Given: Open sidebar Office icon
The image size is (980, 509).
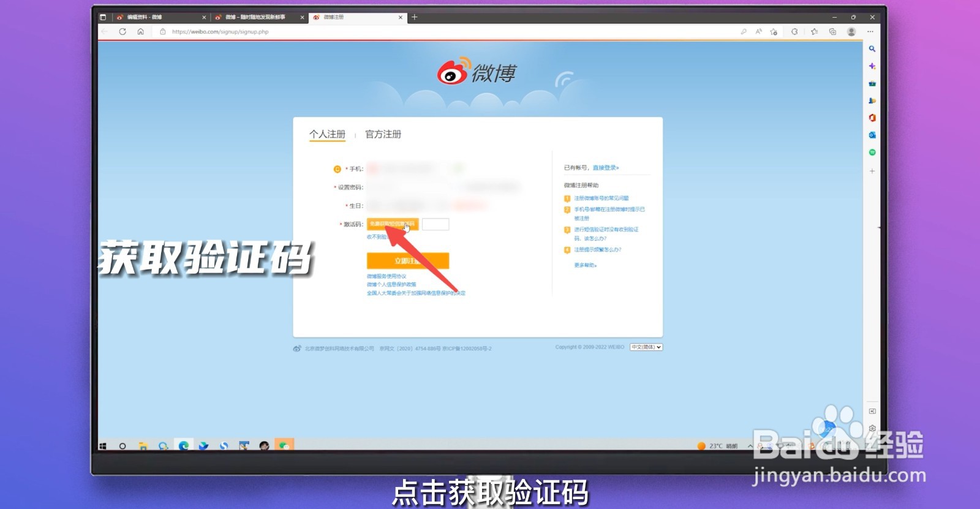Looking at the screenshot, I should (x=872, y=118).
